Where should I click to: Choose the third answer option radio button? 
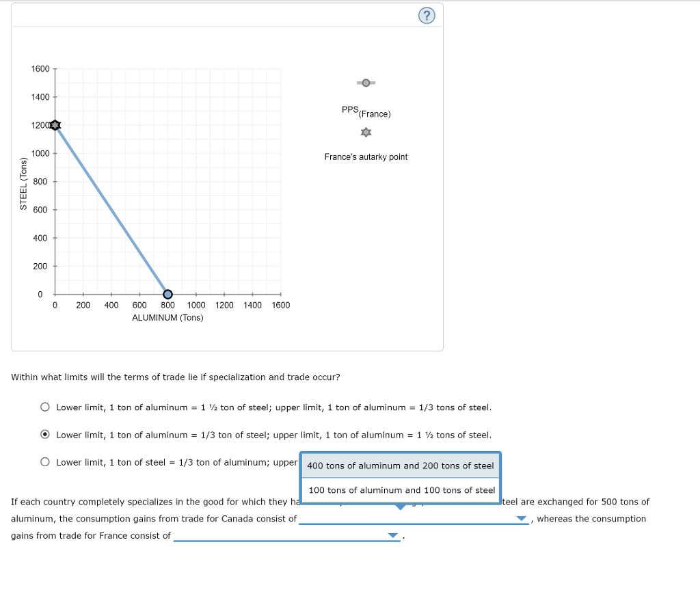(44, 461)
